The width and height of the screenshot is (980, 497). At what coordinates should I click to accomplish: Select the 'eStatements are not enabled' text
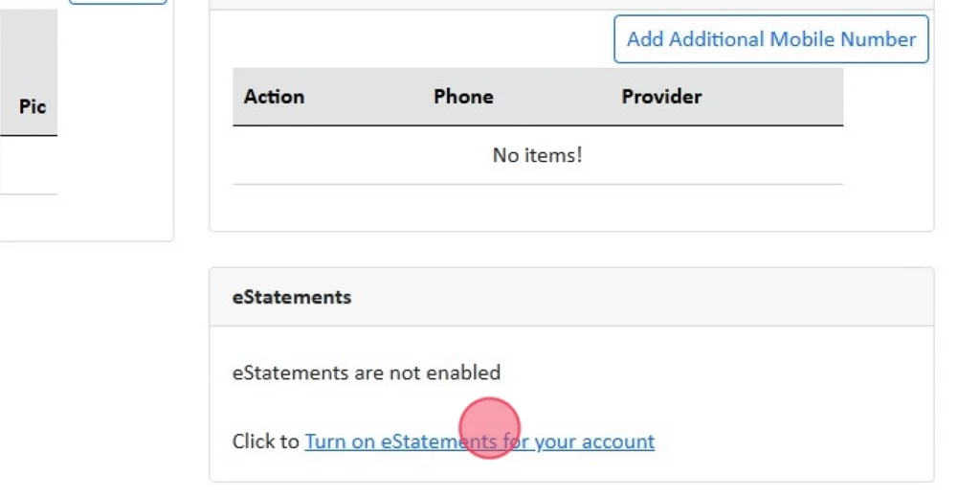(367, 373)
